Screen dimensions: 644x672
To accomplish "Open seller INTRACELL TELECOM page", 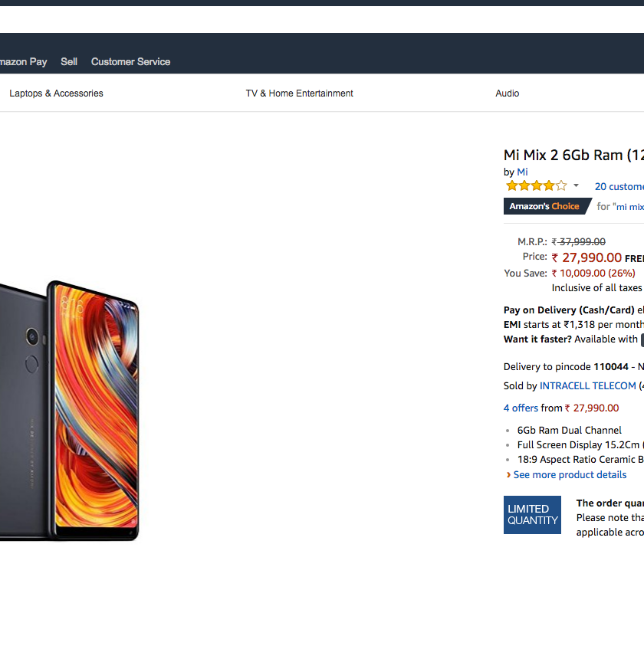I will [x=587, y=386].
